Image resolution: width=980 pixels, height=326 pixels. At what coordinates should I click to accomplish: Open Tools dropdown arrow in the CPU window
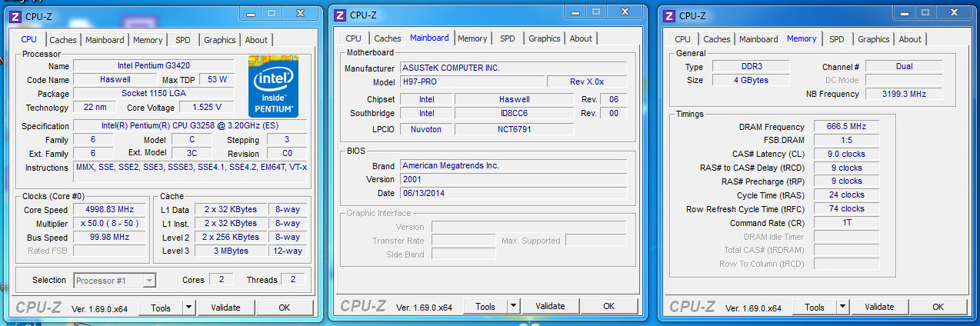tap(189, 308)
